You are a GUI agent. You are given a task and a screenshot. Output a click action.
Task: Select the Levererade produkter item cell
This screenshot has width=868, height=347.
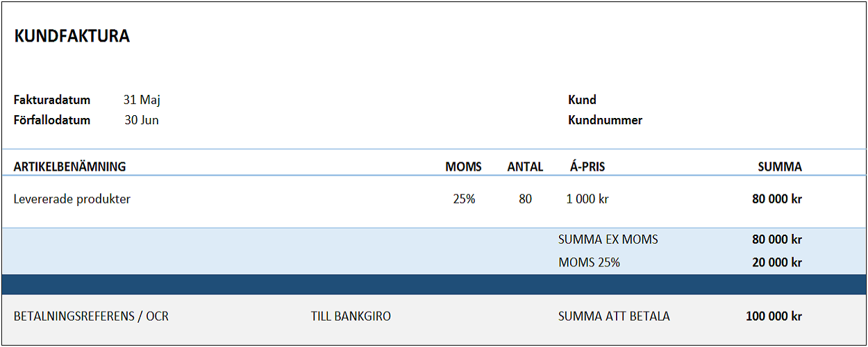click(72, 199)
